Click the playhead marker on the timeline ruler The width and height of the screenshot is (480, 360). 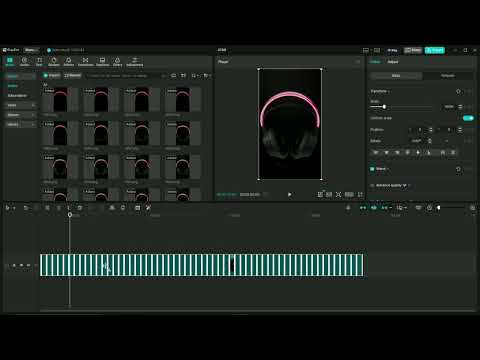tap(70, 215)
